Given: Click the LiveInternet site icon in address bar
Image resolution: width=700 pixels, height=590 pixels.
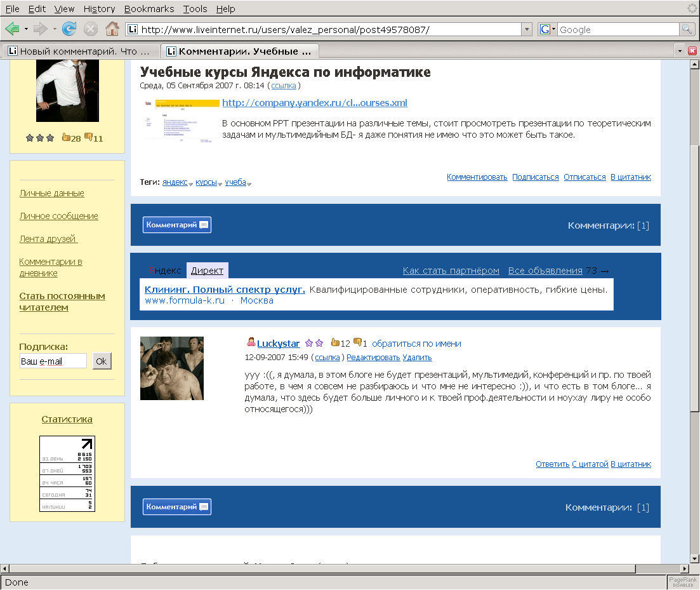Looking at the screenshot, I should pyautogui.click(x=133, y=29).
